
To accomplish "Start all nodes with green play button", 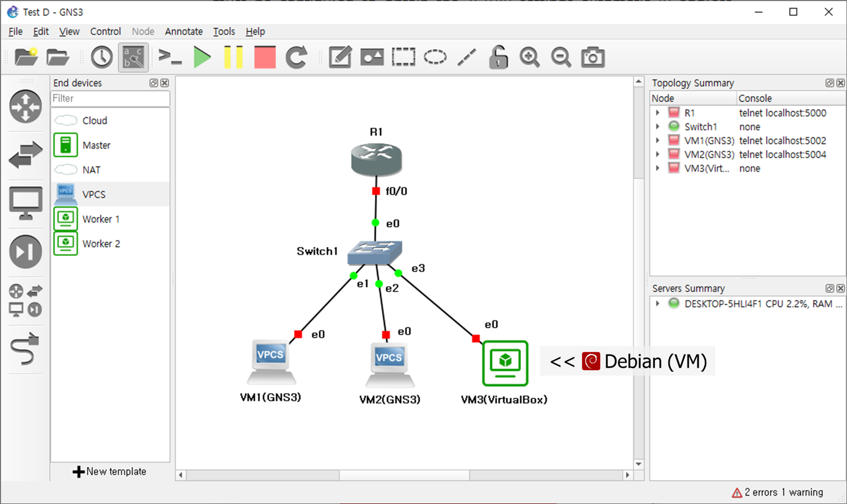I will pyautogui.click(x=202, y=57).
